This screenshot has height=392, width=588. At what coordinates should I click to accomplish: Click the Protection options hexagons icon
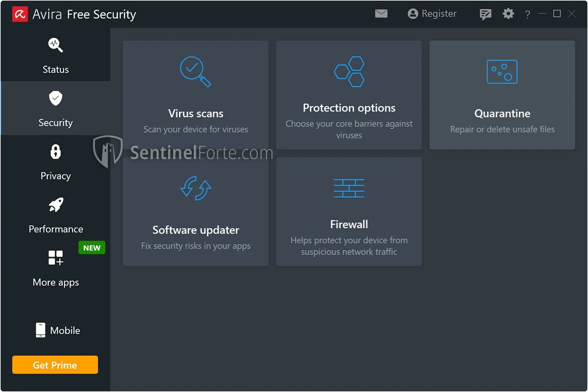(349, 71)
